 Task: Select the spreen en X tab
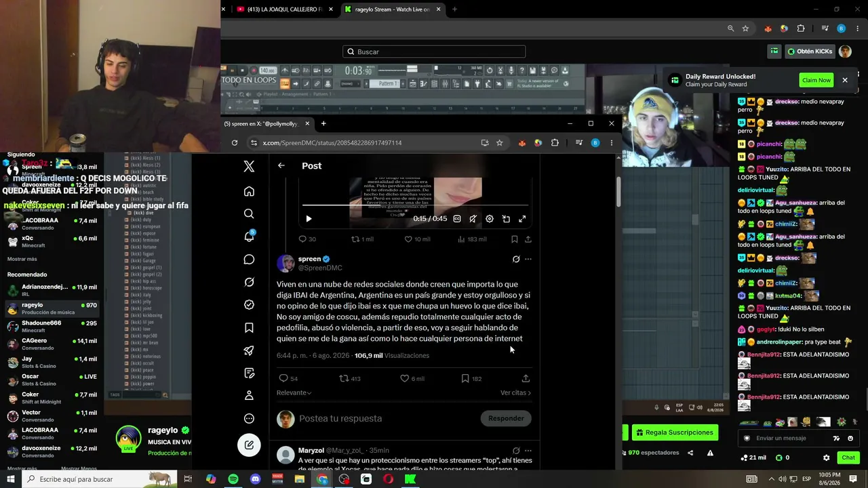click(x=267, y=123)
